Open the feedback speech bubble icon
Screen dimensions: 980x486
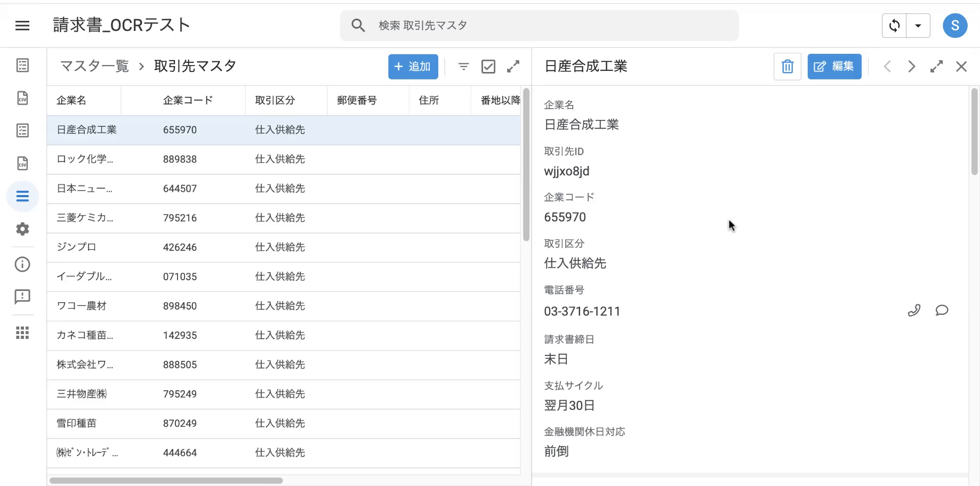[22, 297]
